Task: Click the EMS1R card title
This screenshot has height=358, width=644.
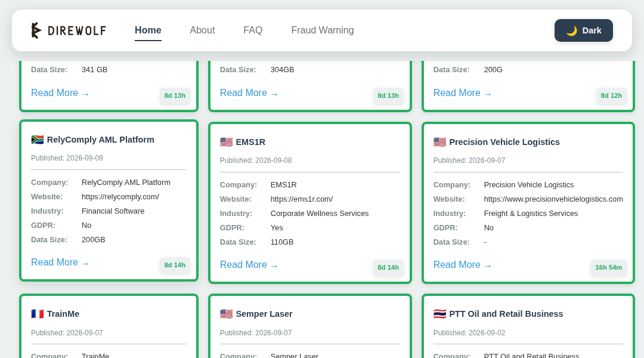Action: click(x=250, y=142)
